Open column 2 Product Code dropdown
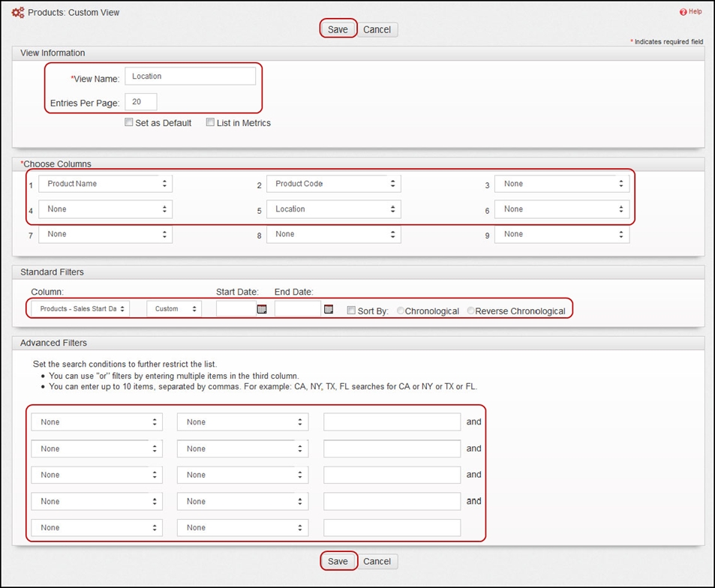 click(x=333, y=184)
